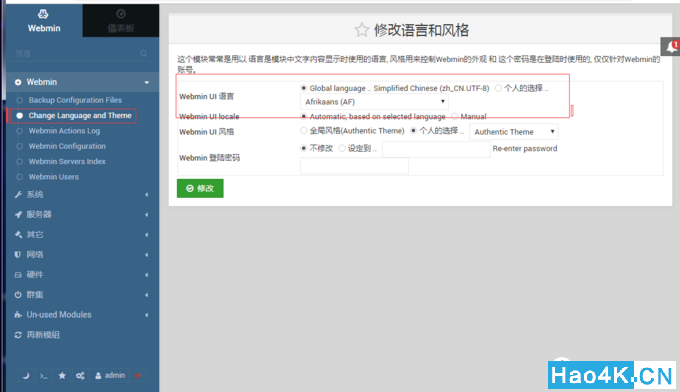
Task: Select Manual locale radio button
Action: (454, 116)
